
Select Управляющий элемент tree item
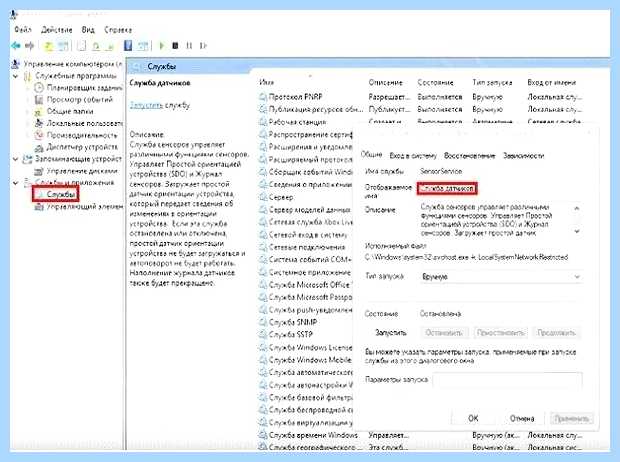pyautogui.click(x=85, y=206)
